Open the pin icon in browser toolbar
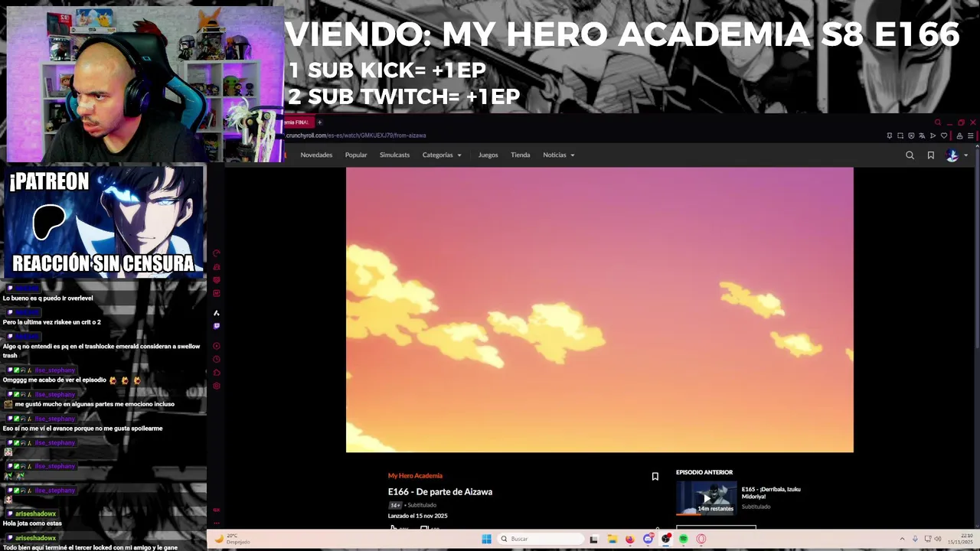 click(890, 135)
